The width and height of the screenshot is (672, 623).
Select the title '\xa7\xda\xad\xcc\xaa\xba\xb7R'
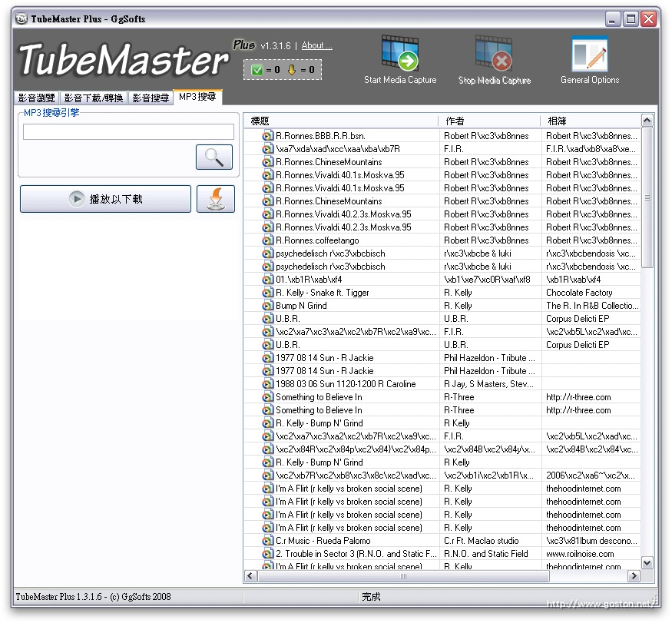[x=338, y=149]
